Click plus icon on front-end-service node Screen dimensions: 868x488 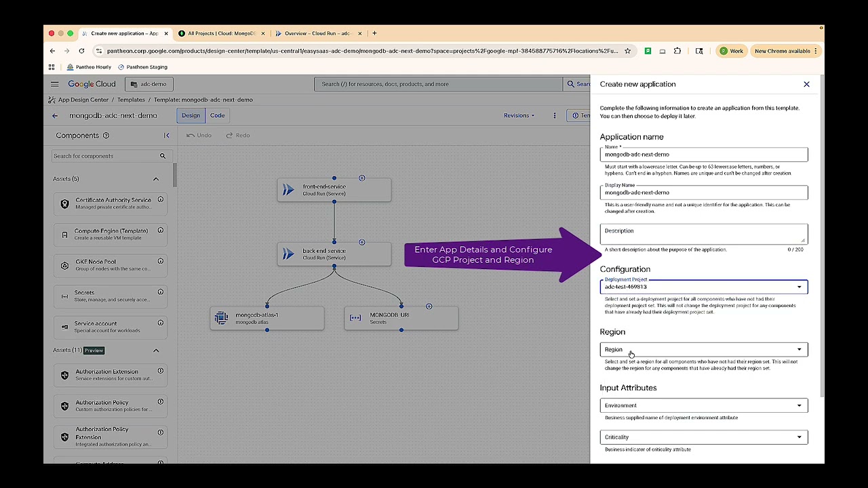(x=361, y=178)
